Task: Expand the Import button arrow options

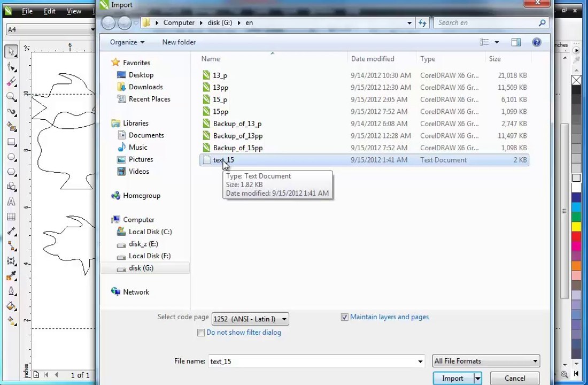Action: [477, 379]
